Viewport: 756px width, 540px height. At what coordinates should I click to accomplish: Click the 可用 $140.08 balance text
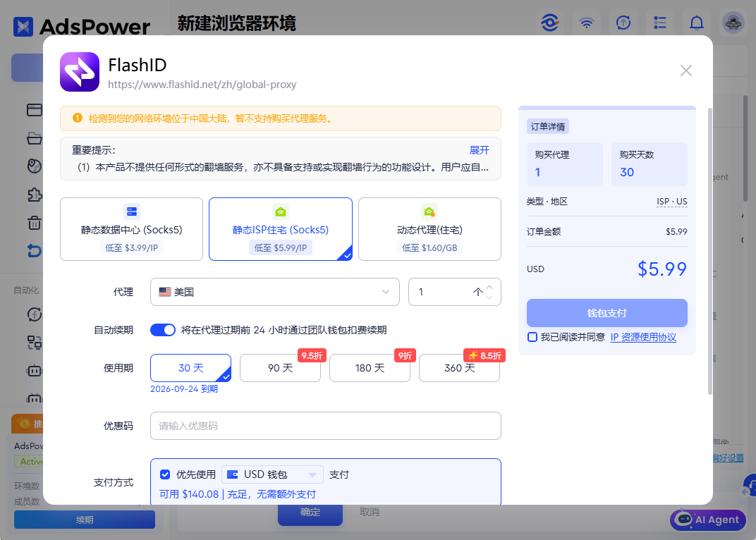[x=189, y=494]
